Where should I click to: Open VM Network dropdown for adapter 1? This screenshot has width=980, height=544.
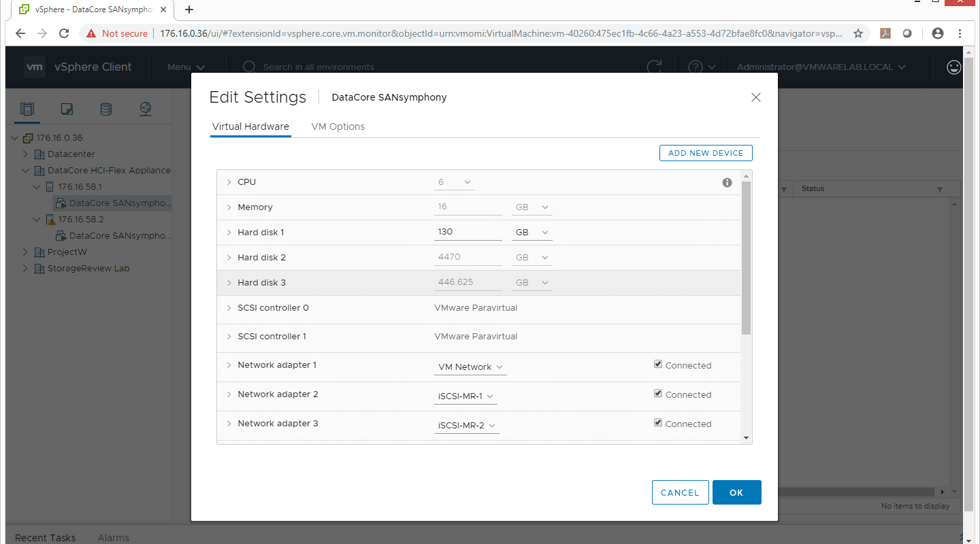tap(470, 367)
